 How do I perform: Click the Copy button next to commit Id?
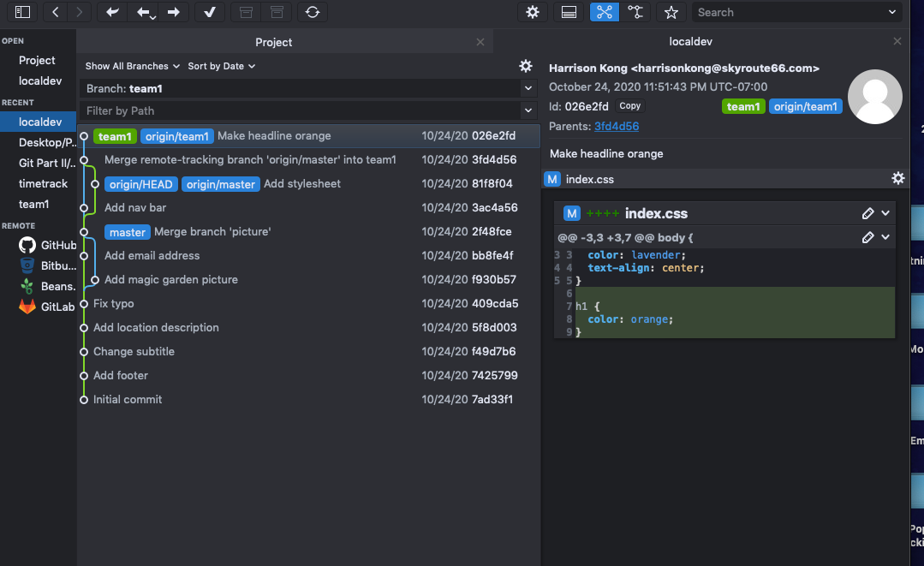click(630, 106)
